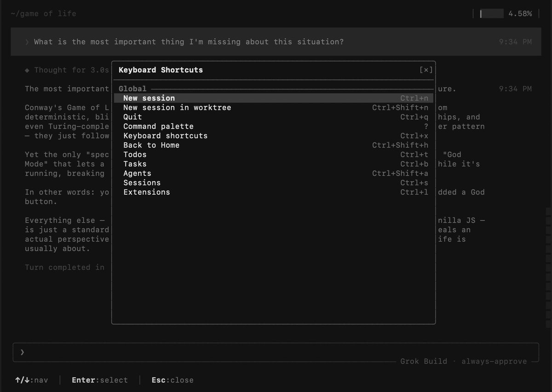Click the Turn completed in status line
Image resolution: width=552 pixels, height=392 pixels.
pyautogui.click(x=65, y=267)
